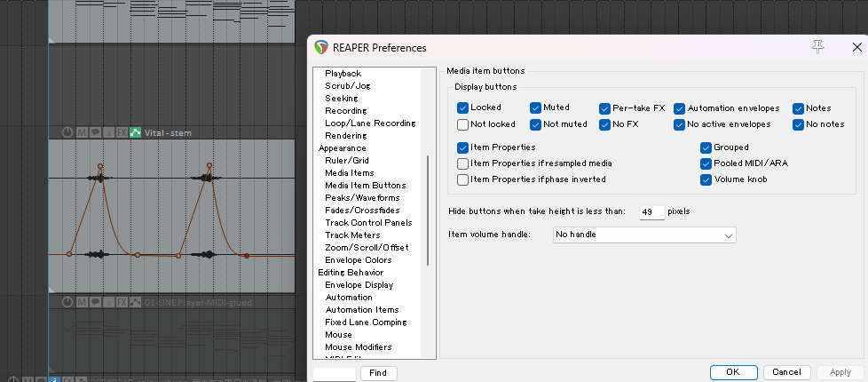Select Recording in the preferences tree
868x382 pixels.
click(x=346, y=111)
